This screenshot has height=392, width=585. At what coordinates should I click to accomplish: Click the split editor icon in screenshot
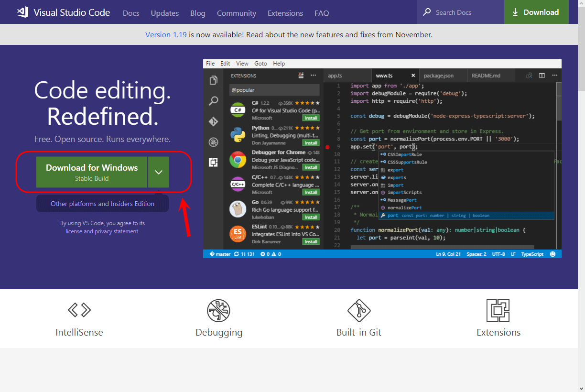542,76
